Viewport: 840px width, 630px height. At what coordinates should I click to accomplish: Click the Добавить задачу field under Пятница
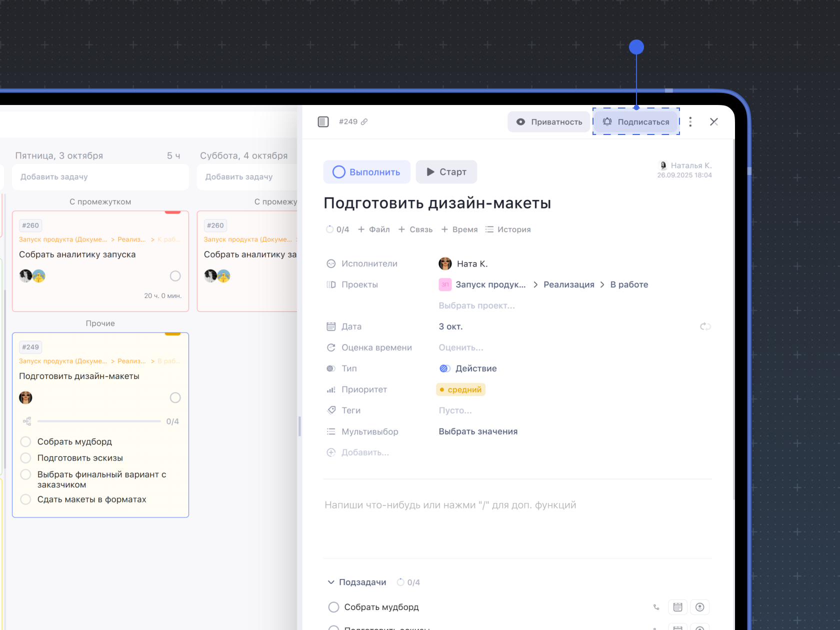(100, 177)
